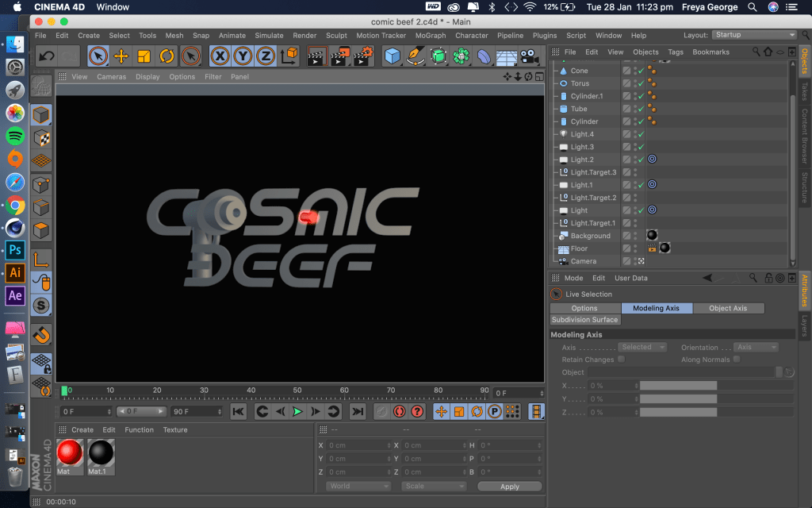This screenshot has height=508, width=812.
Task: Open the Camera object icon in toolbar
Action: pos(529,56)
